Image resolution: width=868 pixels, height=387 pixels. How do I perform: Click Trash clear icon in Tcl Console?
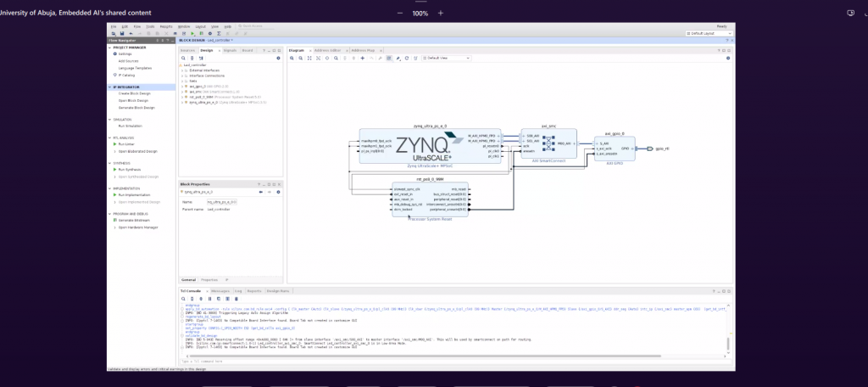point(236,299)
